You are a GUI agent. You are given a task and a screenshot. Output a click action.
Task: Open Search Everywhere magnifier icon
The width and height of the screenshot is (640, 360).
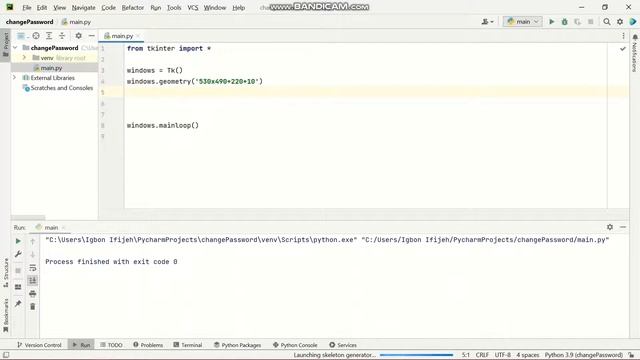pos(607,22)
